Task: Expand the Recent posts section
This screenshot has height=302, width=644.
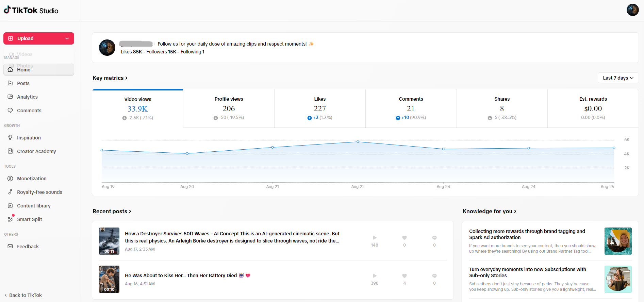Action: (x=112, y=211)
